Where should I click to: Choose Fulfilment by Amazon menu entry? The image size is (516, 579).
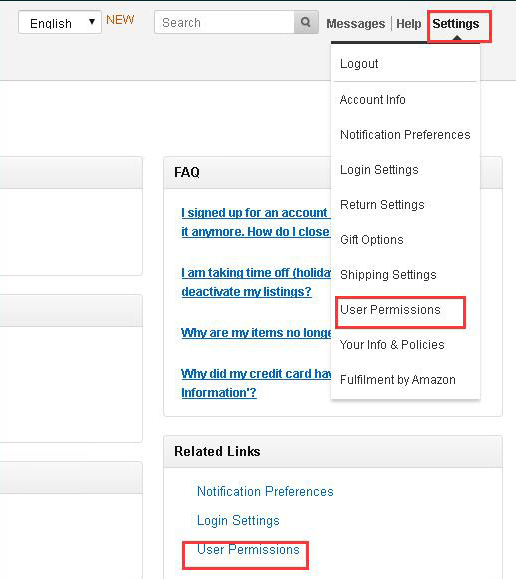click(x=397, y=380)
